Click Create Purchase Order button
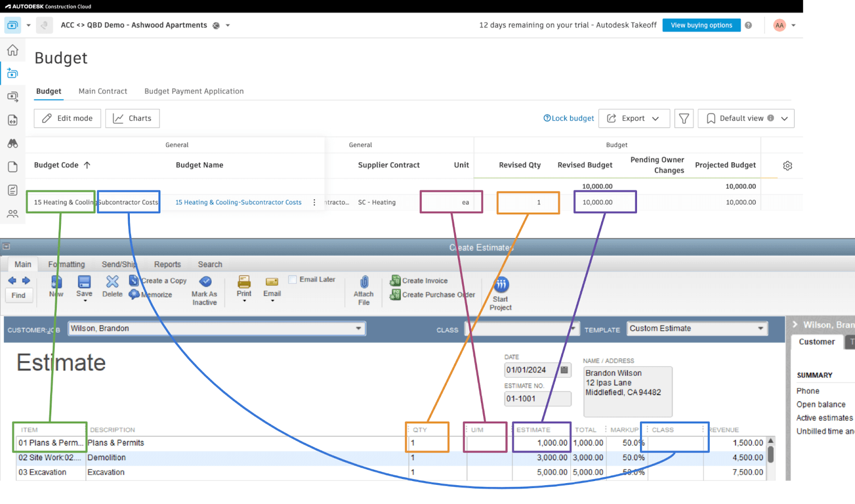855x504 pixels. coord(432,294)
